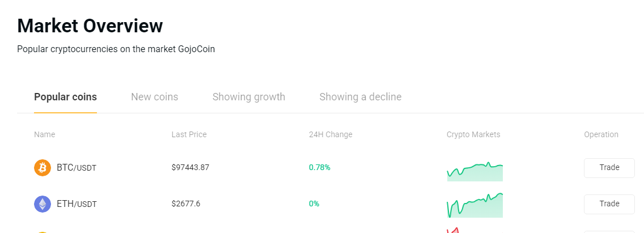Sort by the 24H Change column header
The image size is (644, 233).
(331, 135)
